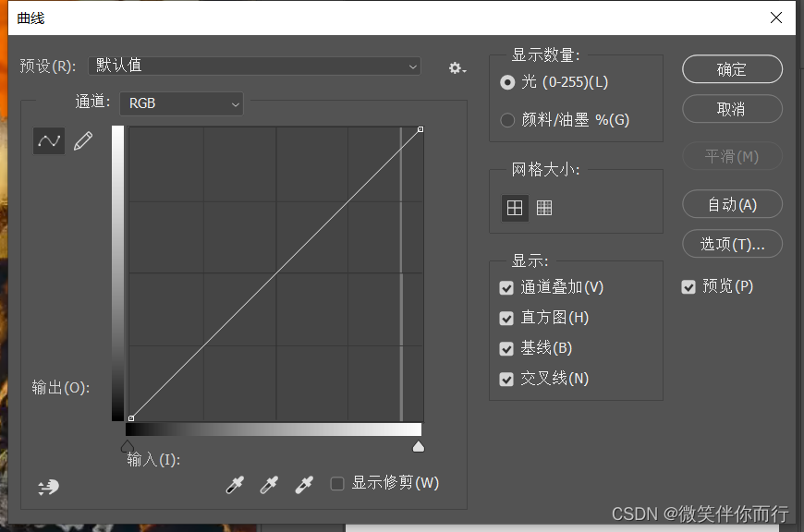The height and width of the screenshot is (532, 804).
Task: Toggle 预览(P) checkbox
Action: click(688, 287)
